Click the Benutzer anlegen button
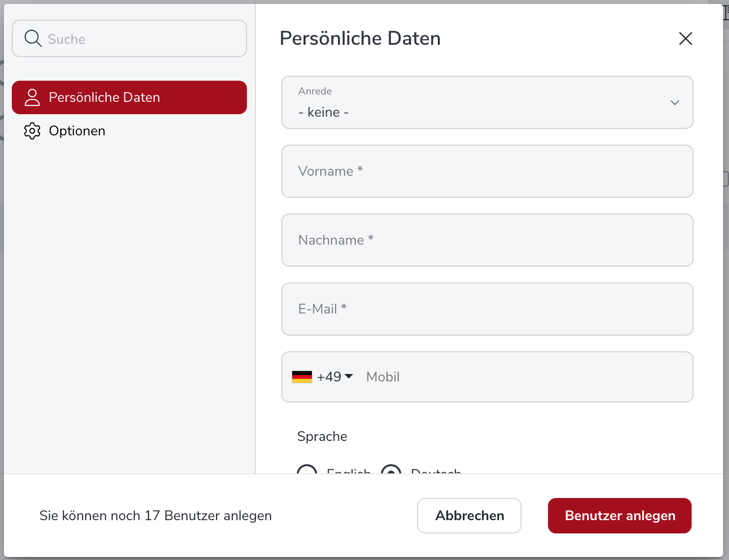 tap(619, 515)
